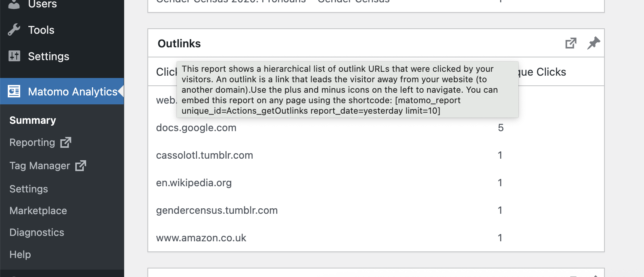Click the WordPress Settings sliders icon
This screenshot has width=644, height=277.
point(14,56)
